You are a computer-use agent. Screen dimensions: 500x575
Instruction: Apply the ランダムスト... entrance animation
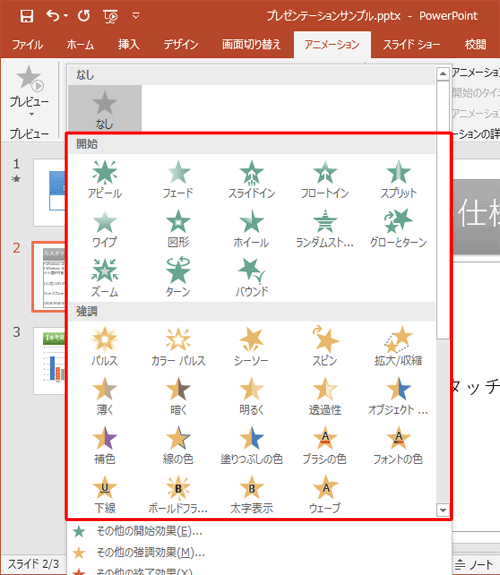click(325, 229)
